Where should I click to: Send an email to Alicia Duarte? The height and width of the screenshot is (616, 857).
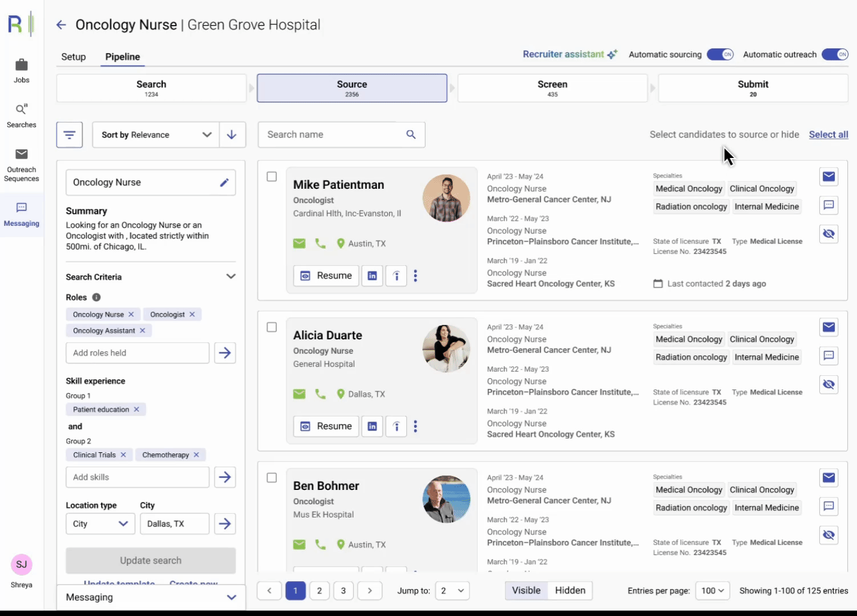(828, 327)
